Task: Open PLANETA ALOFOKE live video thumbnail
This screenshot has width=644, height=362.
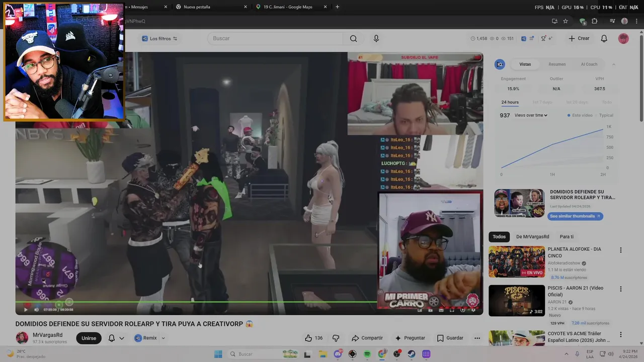Action: 517,261
